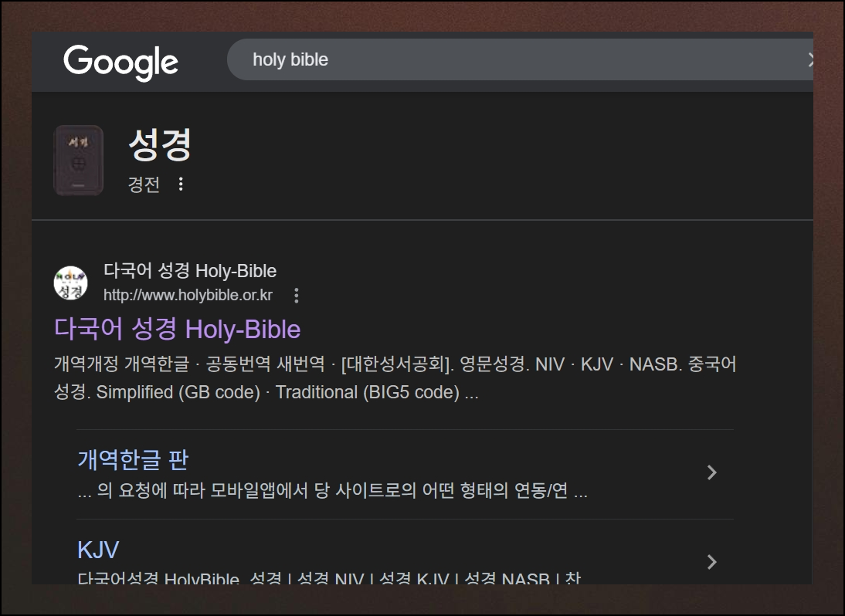
Task: Click the 다국어 성경 Holy-Bible site name
Action: coord(190,270)
